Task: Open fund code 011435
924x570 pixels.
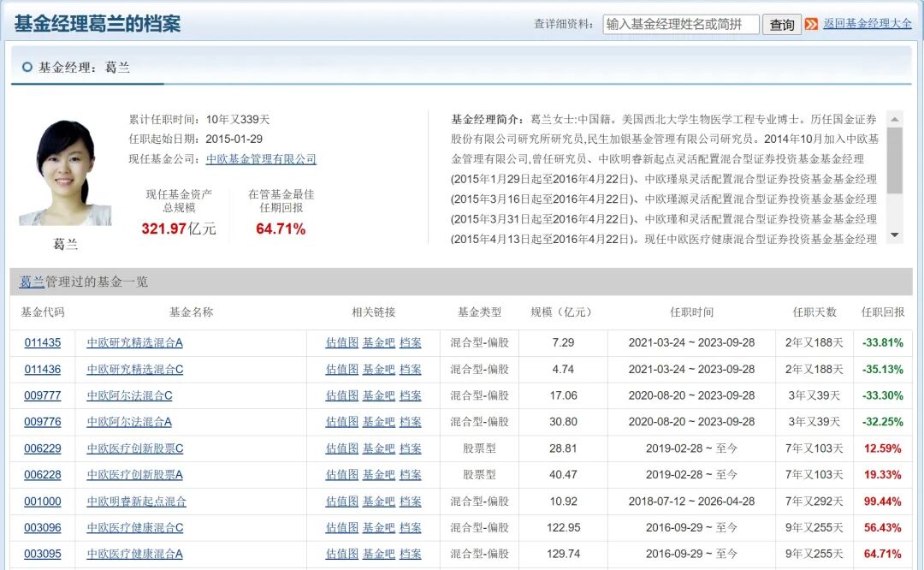Action: click(43, 342)
